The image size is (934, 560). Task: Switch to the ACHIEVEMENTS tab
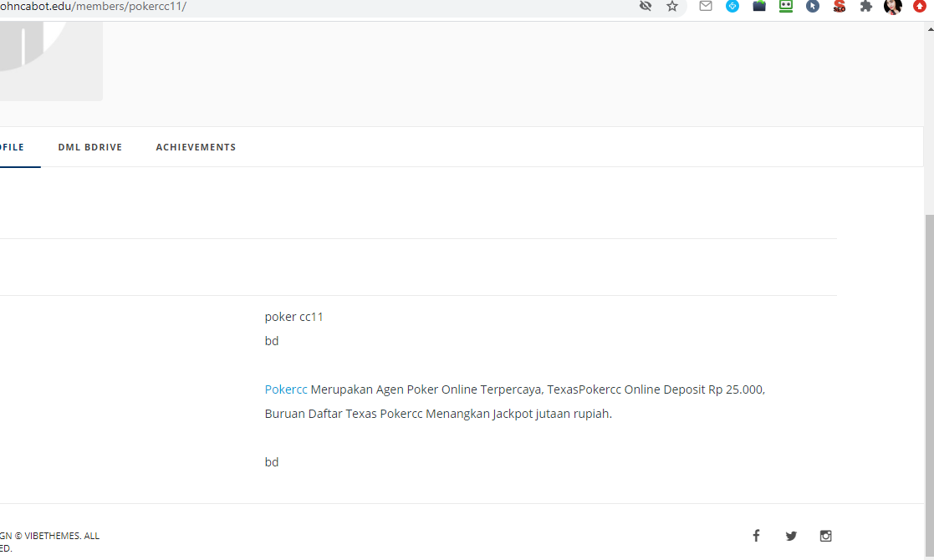coord(196,147)
